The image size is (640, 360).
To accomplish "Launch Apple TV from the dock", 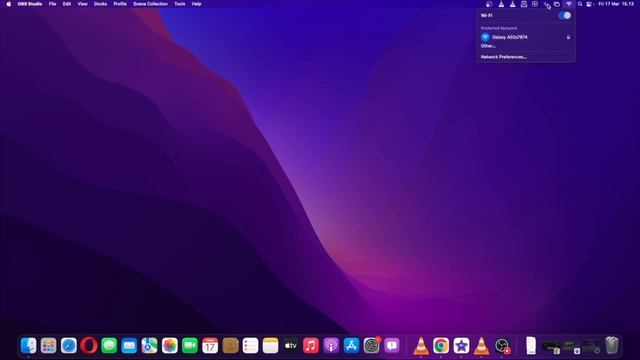I will [x=291, y=346].
